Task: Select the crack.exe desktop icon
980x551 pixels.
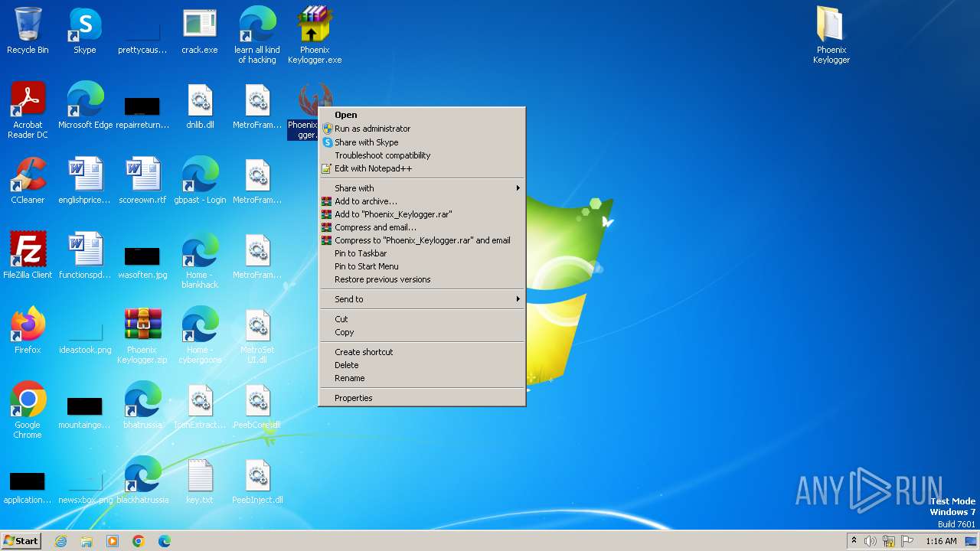Action: [200, 31]
